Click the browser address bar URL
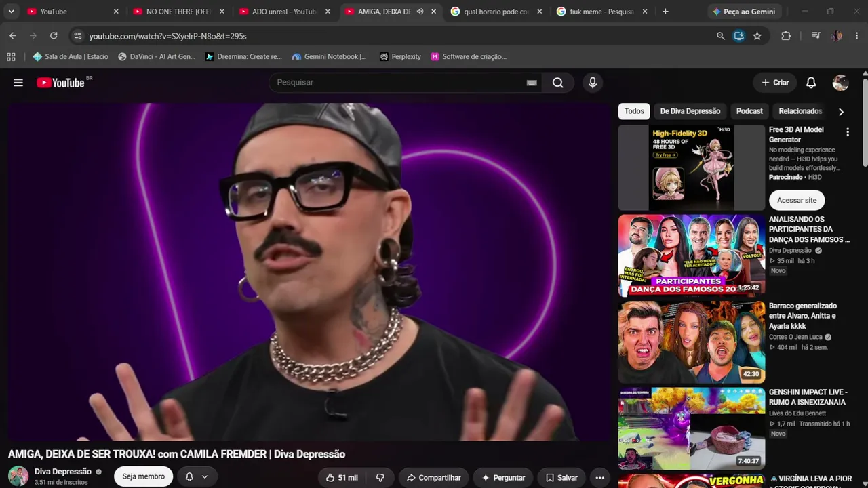 167,36
